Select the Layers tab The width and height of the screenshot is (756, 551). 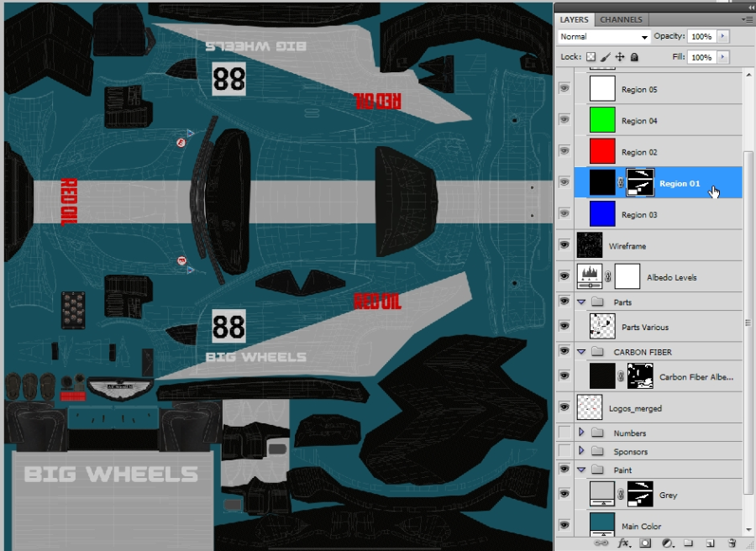(575, 19)
